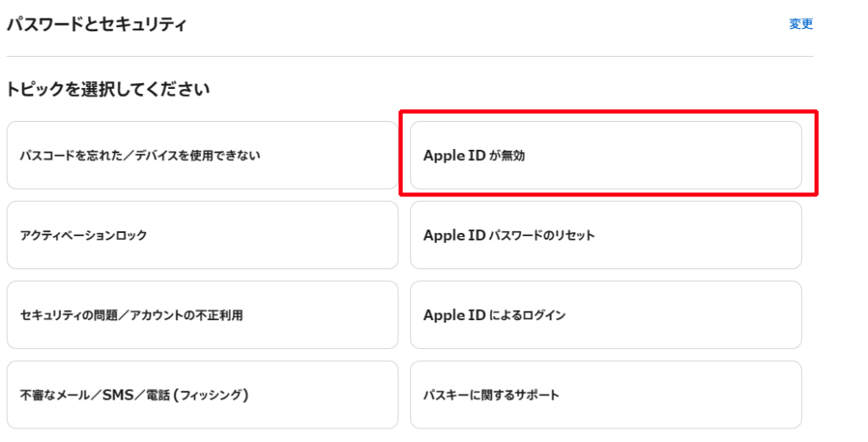The image size is (868, 442).
Task: Open the アクティベーションロック topic
Action: pos(202,235)
